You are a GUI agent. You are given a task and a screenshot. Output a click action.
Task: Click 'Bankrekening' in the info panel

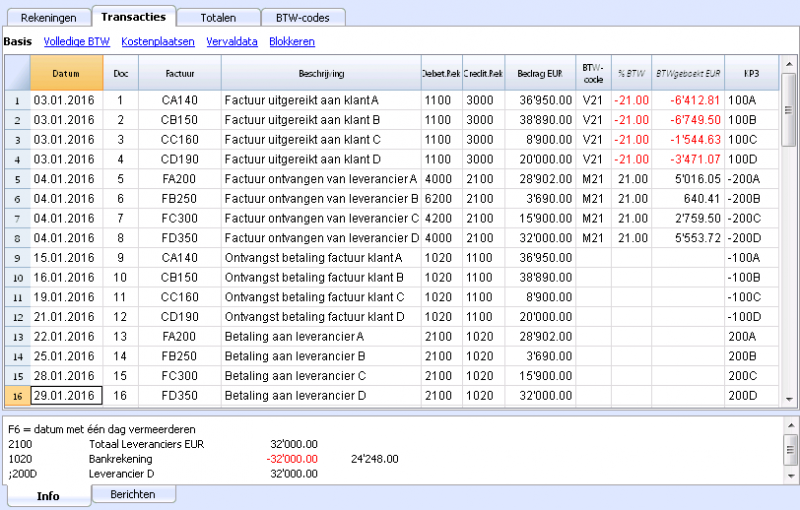(x=120, y=459)
